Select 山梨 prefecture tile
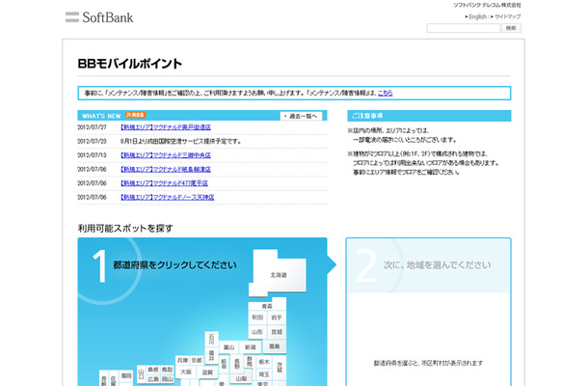 pyautogui.click(x=241, y=378)
